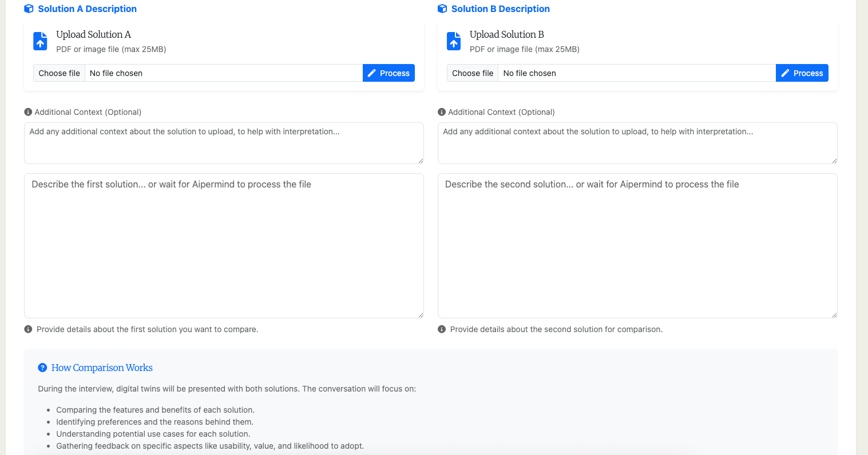The image size is (868, 455).
Task: Grab resize handle of first solution description
Action: tap(421, 315)
